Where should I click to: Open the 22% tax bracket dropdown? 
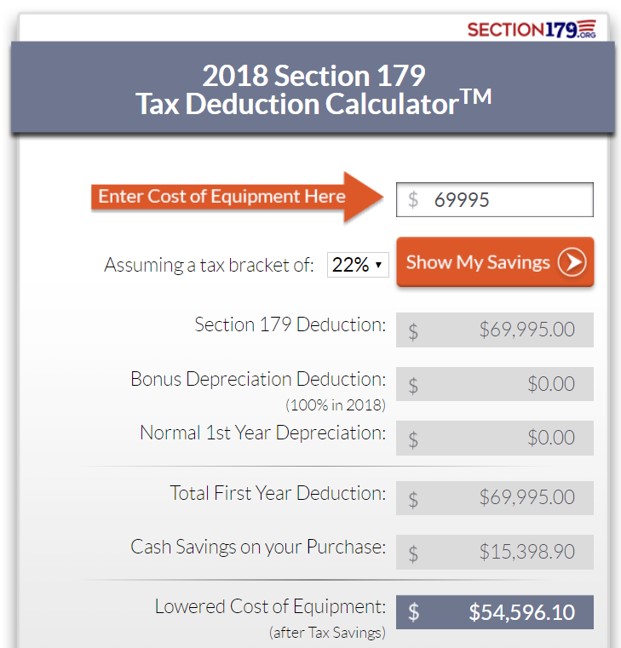click(357, 265)
